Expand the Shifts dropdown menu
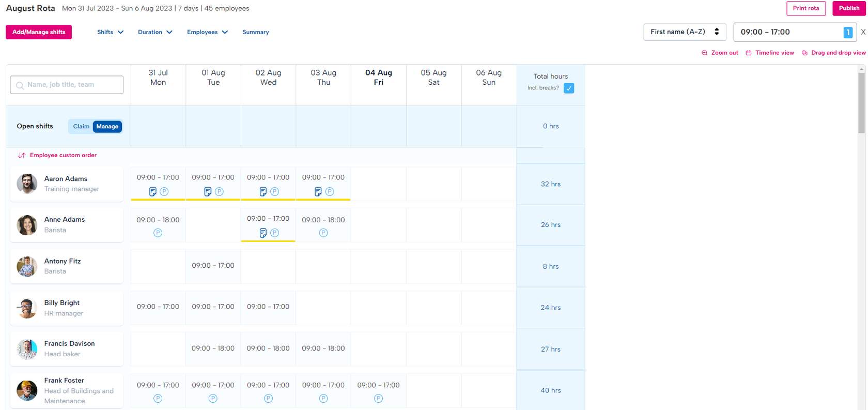 click(x=111, y=32)
